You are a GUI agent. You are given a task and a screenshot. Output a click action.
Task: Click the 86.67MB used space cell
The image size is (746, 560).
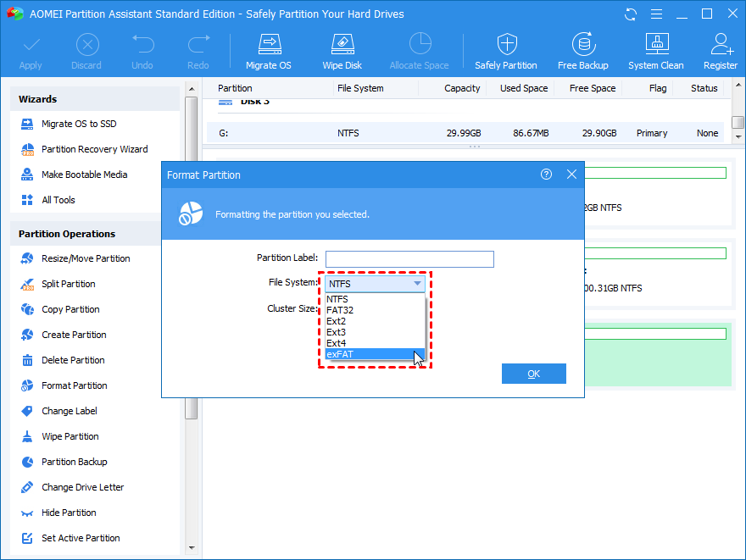[531, 134]
